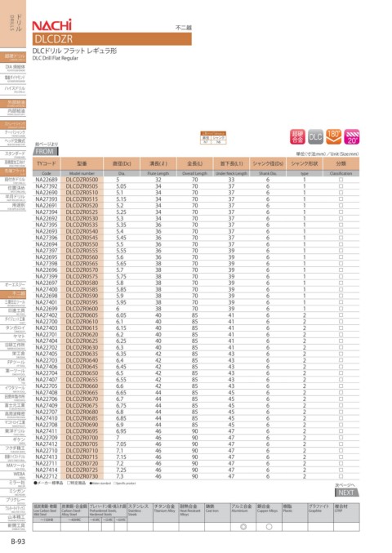Click model number DLCDZR0500

click(x=82, y=180)
